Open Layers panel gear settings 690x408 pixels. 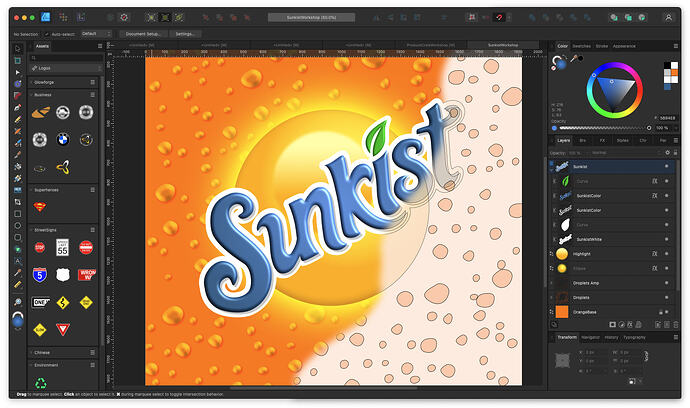[667, 153]
